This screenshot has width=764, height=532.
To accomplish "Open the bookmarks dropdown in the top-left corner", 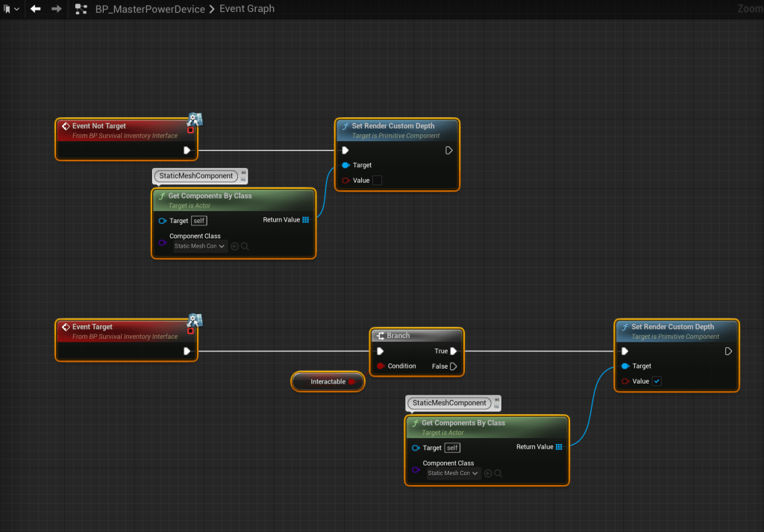I will coord(10,9).
